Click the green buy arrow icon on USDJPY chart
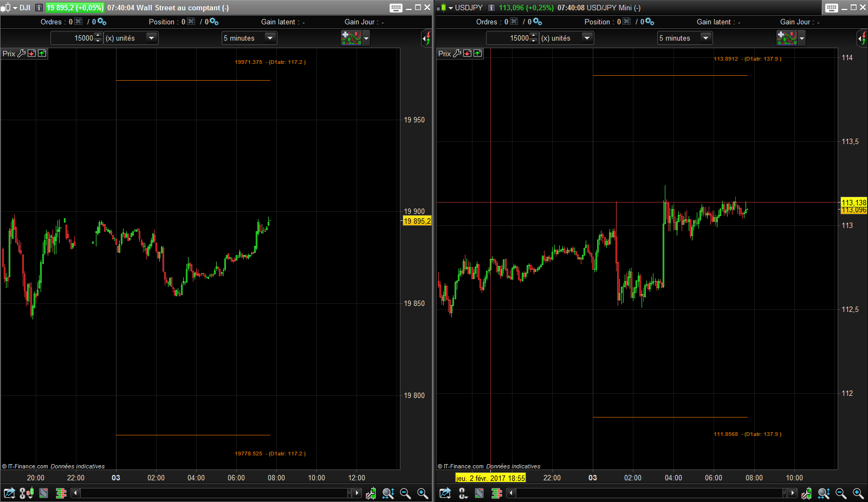868x502 pixels. [478, 53]
